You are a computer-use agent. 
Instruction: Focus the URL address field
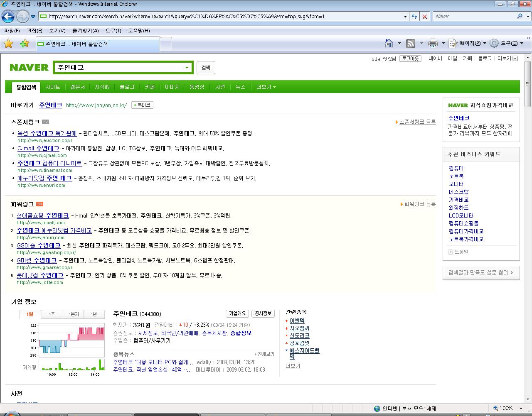click(x=224, y=17)
